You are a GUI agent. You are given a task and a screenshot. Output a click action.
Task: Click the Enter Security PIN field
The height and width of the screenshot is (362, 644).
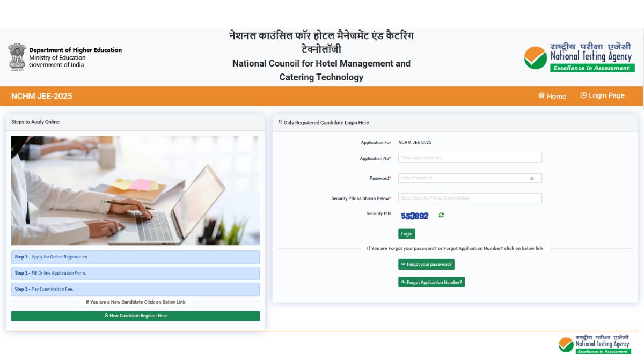pyautogui.click(x=470, y=198)
